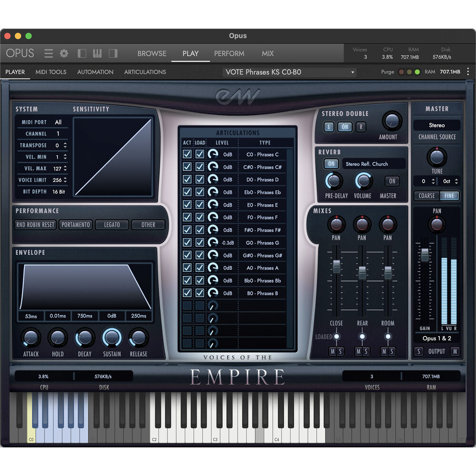Uncheck LOAD for D0 - Phrases D

200,179
